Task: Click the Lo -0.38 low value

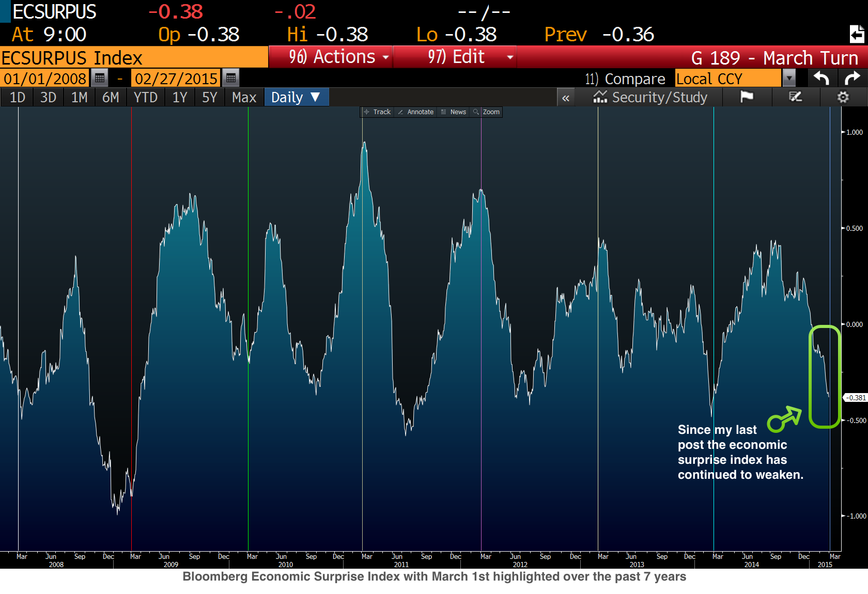Action: click(457, 35)
